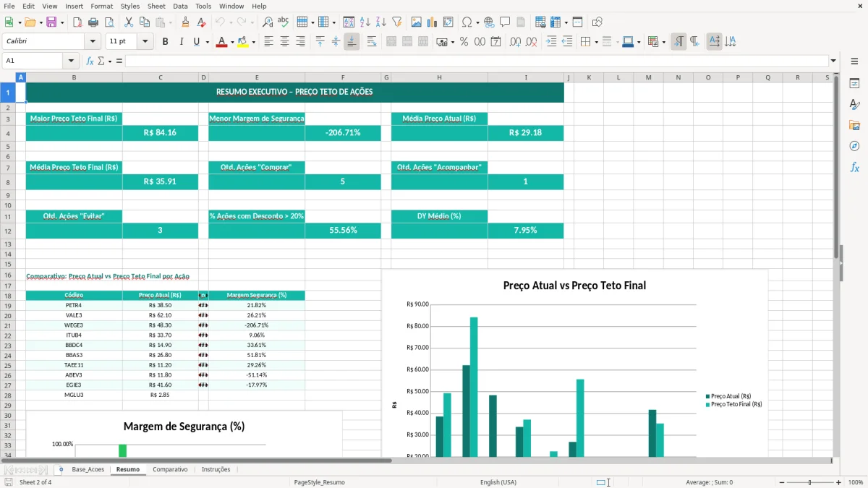Click the Print icon

point(93,22)
